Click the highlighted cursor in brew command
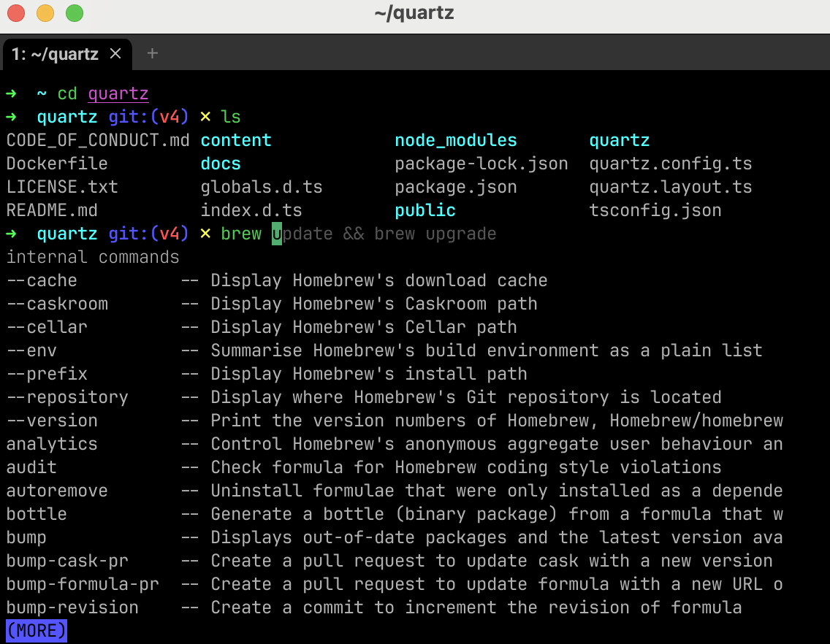 click(x=277, y=234)
